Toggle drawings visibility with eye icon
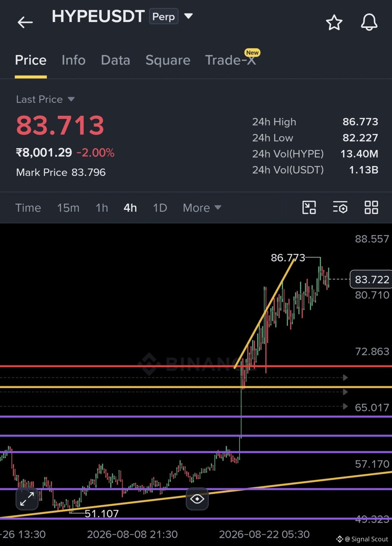 tap(197, 499)
